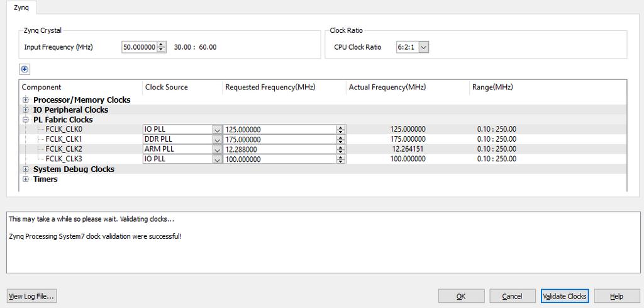This screenshot has height=308, width=644.
Task: Select the FCLK_CLK1 tree row label
Action: point(64,139)
